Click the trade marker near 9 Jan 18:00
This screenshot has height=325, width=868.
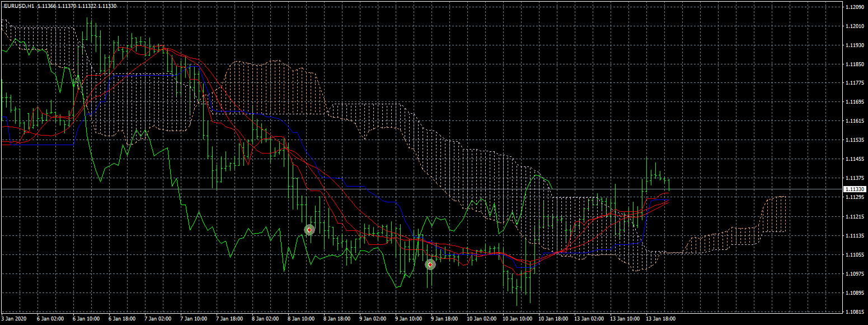pos(430,264)
